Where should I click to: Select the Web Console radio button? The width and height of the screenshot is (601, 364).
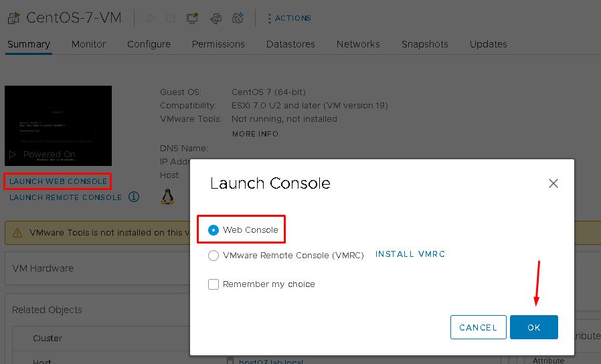pyautogui.click(x=213, y=230)
